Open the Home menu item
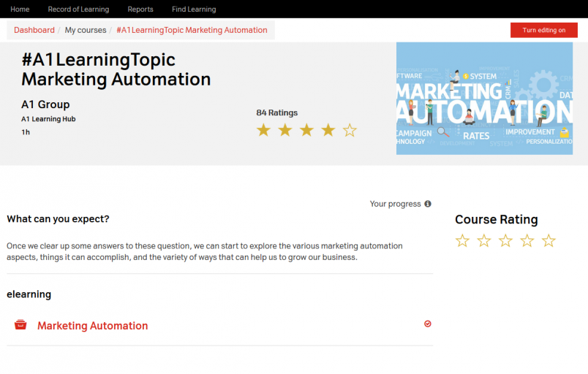 [x=20, y=9]
